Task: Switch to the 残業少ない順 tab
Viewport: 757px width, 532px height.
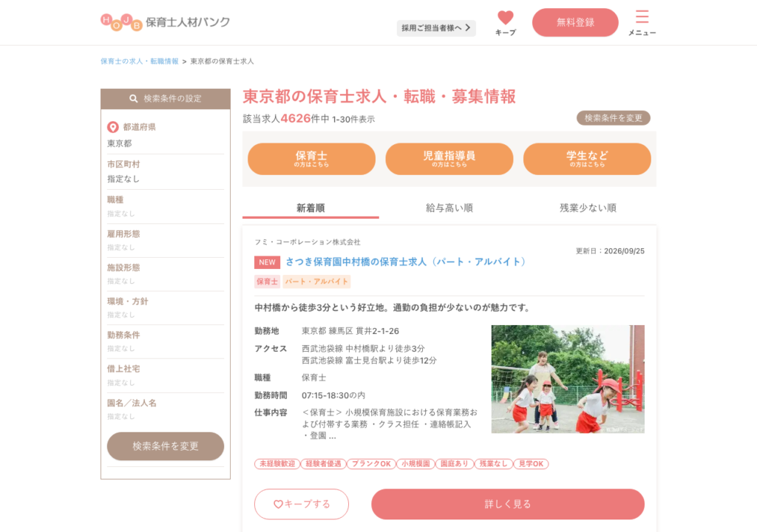Action: click(x=588, y=208)
